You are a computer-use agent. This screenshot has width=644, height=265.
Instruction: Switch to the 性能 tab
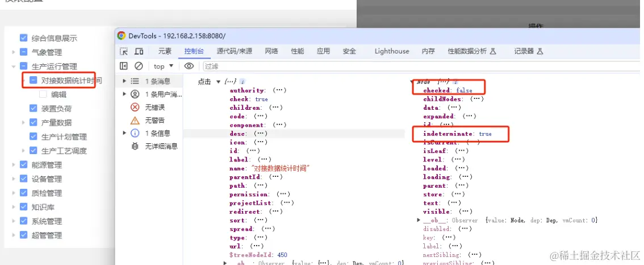tap(298, 51)
